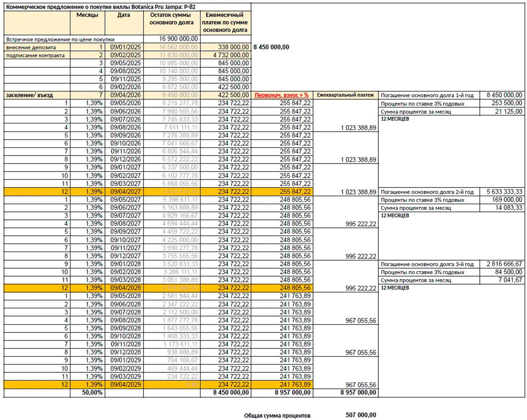
Task: Click the 'Ежеквартальный платеж' header
Action: (x=345, y=95)
